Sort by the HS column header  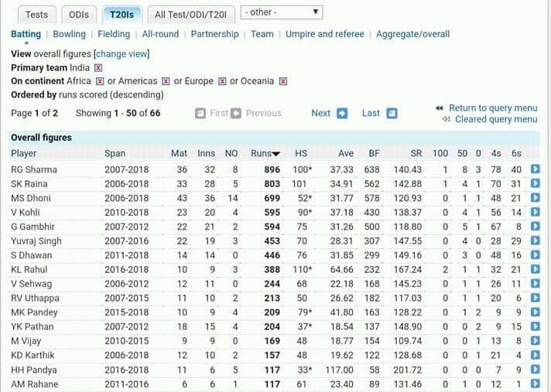point(301,153)
